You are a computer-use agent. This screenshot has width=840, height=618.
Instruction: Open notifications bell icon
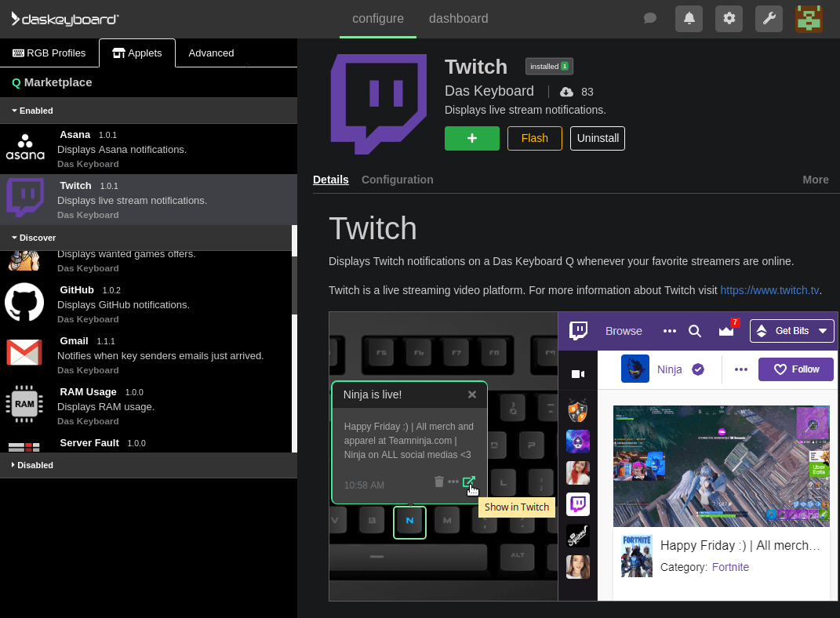689,19
